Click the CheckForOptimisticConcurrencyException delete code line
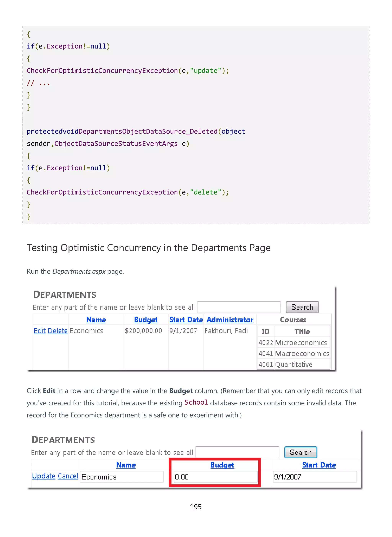The image size is (392, 537). click(128, 192)
